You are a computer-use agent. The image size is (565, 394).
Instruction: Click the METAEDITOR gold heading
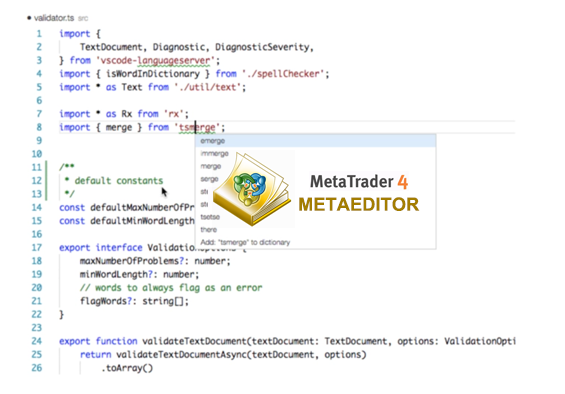(359, 204)
